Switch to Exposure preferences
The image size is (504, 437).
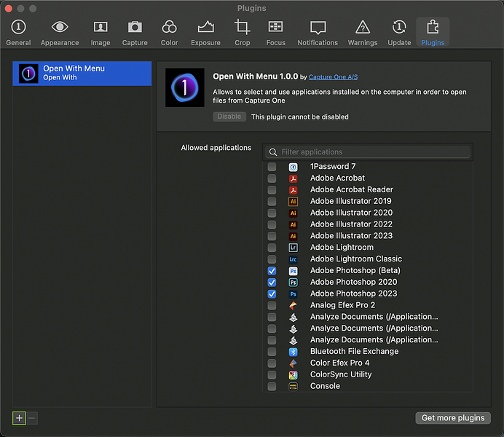point(205,33)
